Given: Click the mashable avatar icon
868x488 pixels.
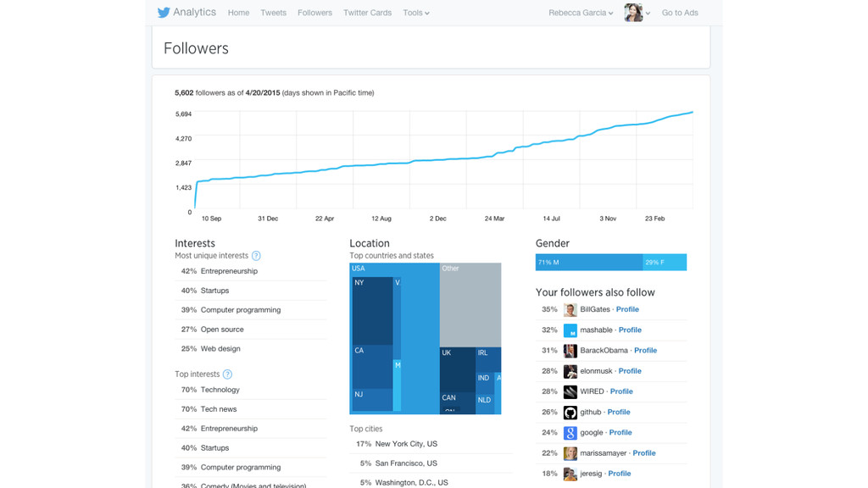Looking at the screenshot, I should coord(570,330).
